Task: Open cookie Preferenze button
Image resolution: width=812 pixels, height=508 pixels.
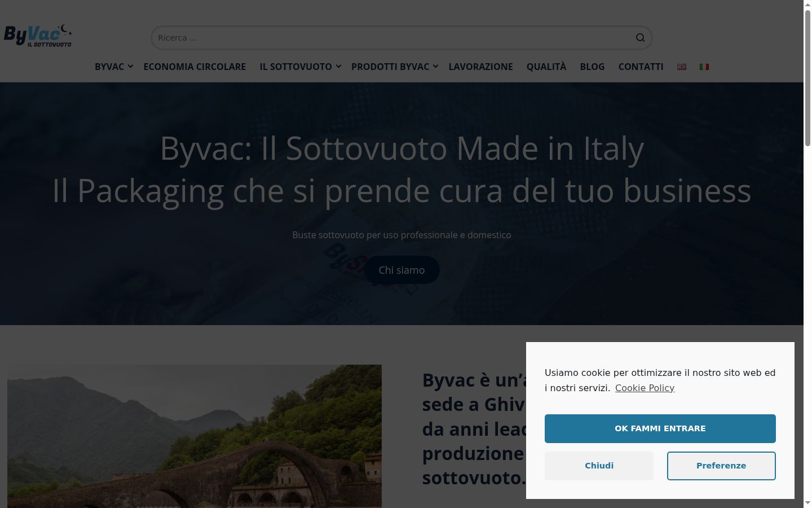Action: [721, 466]
